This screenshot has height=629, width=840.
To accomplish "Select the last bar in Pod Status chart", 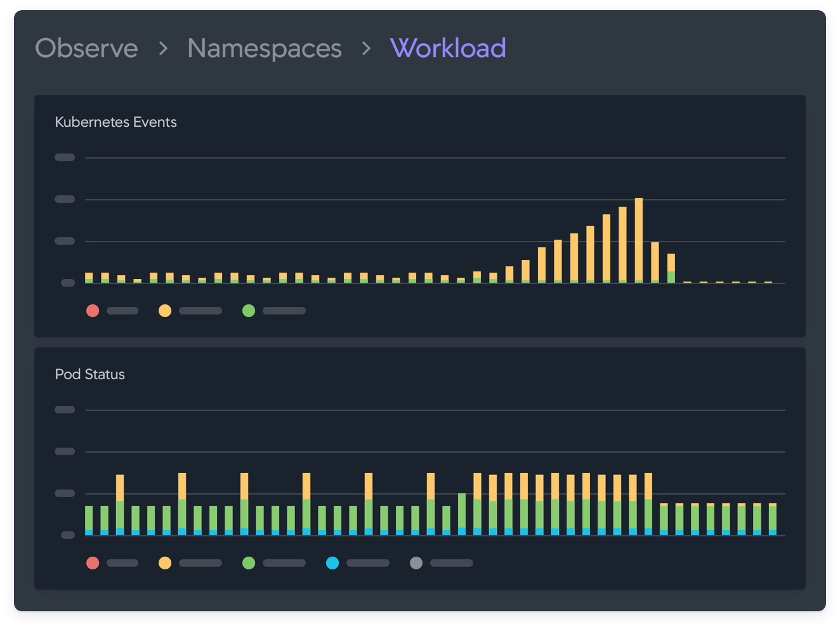I will click(x=773, y=519).
